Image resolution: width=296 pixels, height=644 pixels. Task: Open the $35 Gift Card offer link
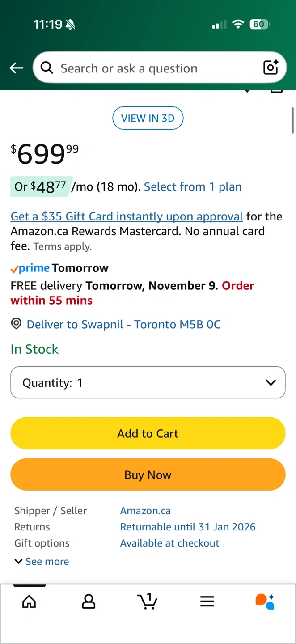[127, 216]
